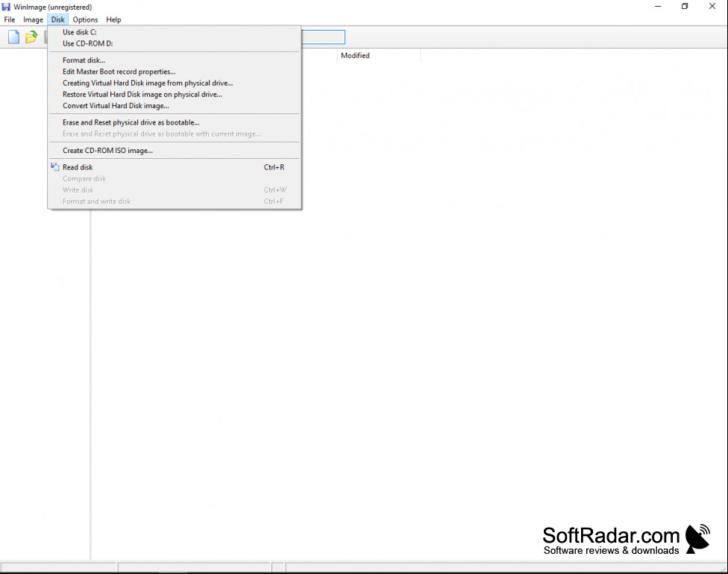Click the New image toolbar icon
This screenshot has height=574, width=728.
14,37
